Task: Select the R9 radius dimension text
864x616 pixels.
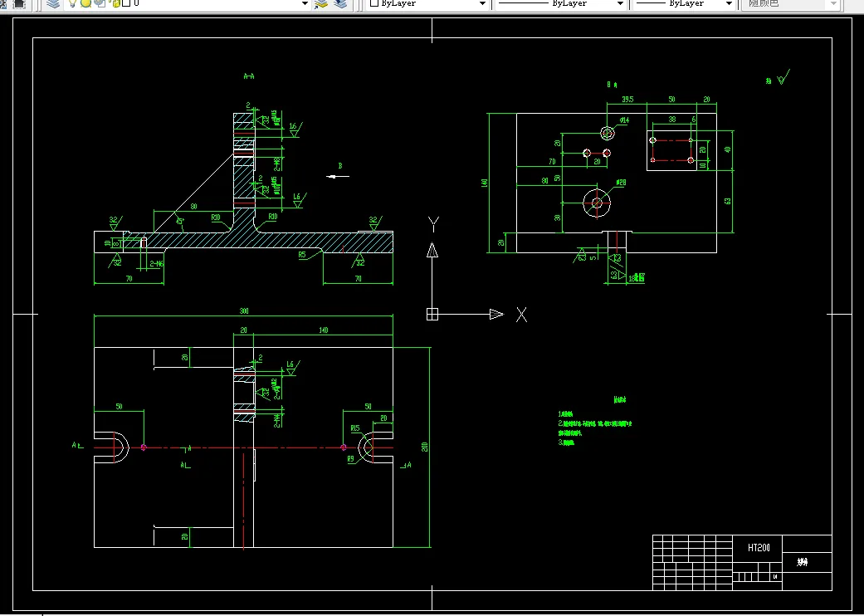Action: (351, 458)
